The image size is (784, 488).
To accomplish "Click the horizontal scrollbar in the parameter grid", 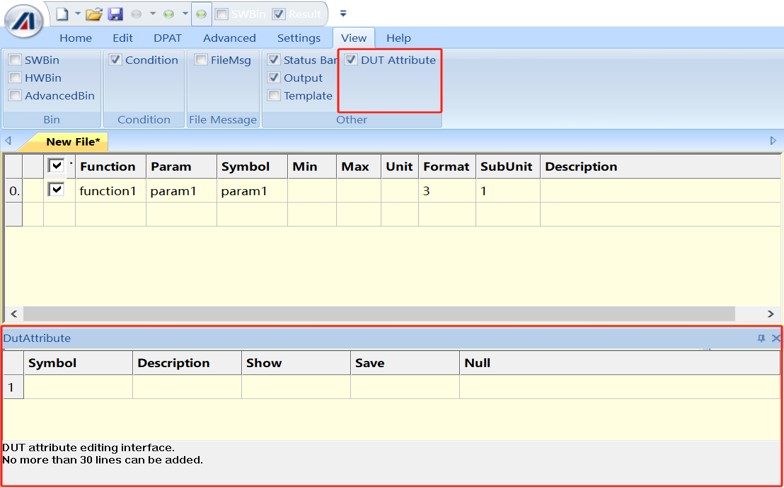I will click(300, 314).
